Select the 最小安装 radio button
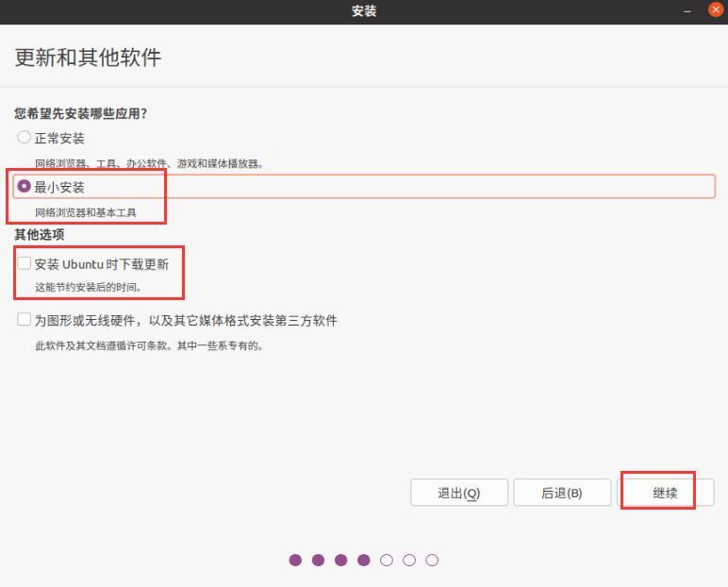 pyautogui.click(x=24, y=186)
